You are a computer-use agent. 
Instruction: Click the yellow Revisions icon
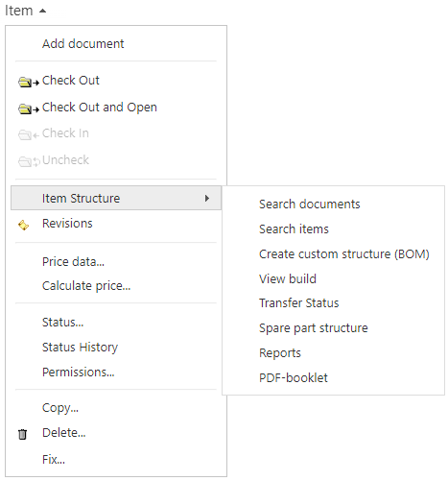(x=24, y=226)
